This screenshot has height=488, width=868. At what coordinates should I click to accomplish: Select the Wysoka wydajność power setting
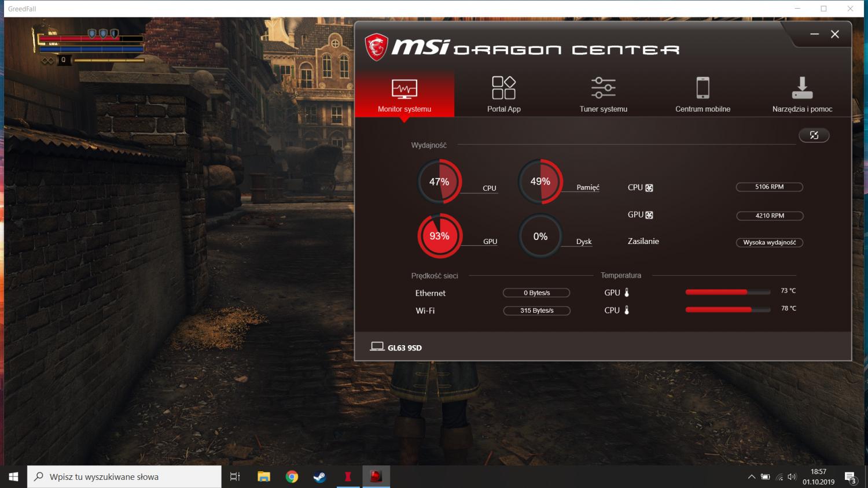pos(769,242)
